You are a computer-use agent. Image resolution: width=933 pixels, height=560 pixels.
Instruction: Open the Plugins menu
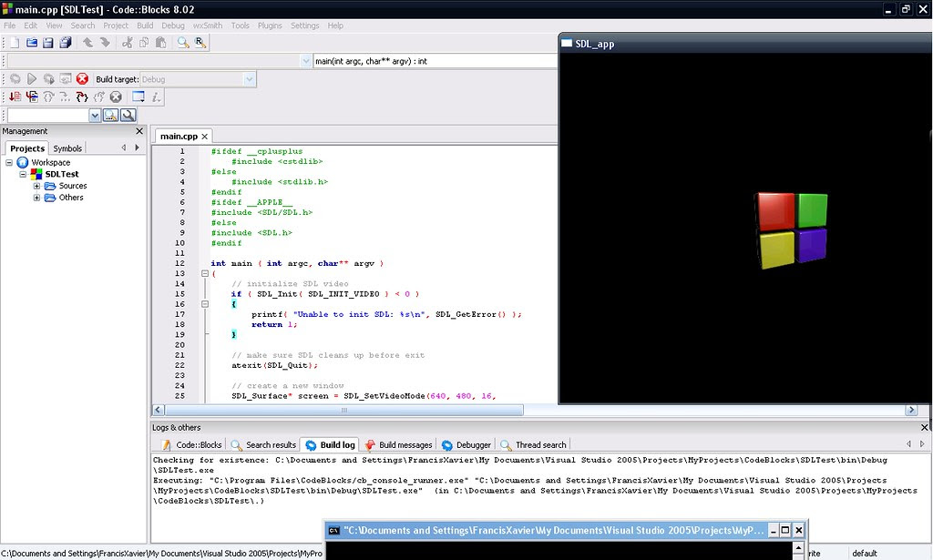tap(270, 25)
